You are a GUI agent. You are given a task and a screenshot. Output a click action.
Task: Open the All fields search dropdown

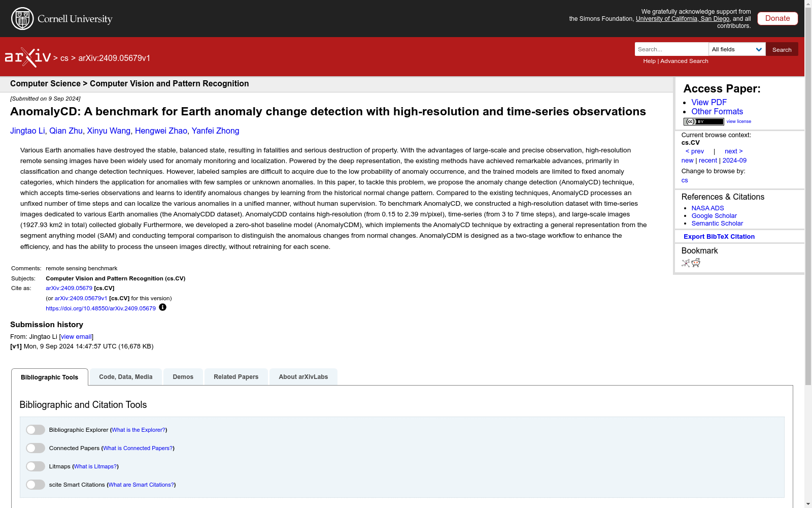(737, 49)
